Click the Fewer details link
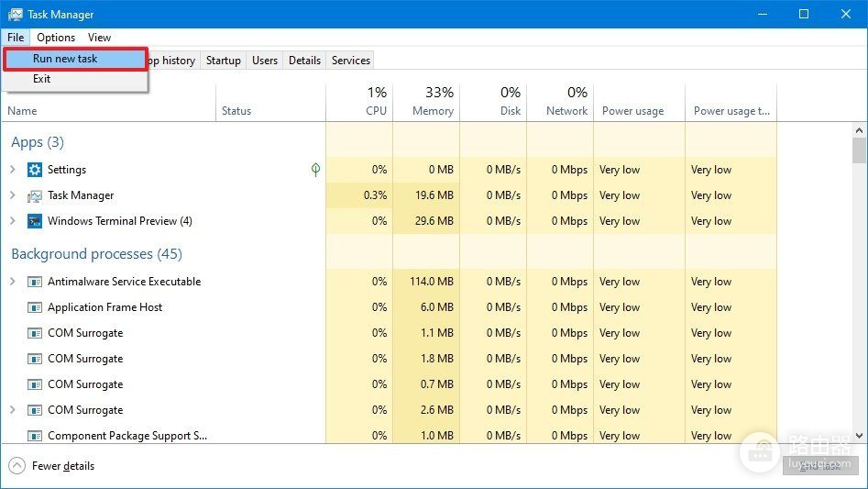Screen dimensions: 868x489 click(x=63, y=466)
